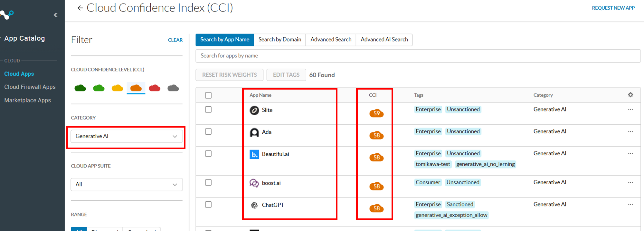Open the Beautiful.ai app name link
Image resolution: width=644 pixels, height=231 pixels.
pyautogui.click(x=276, y=154)
